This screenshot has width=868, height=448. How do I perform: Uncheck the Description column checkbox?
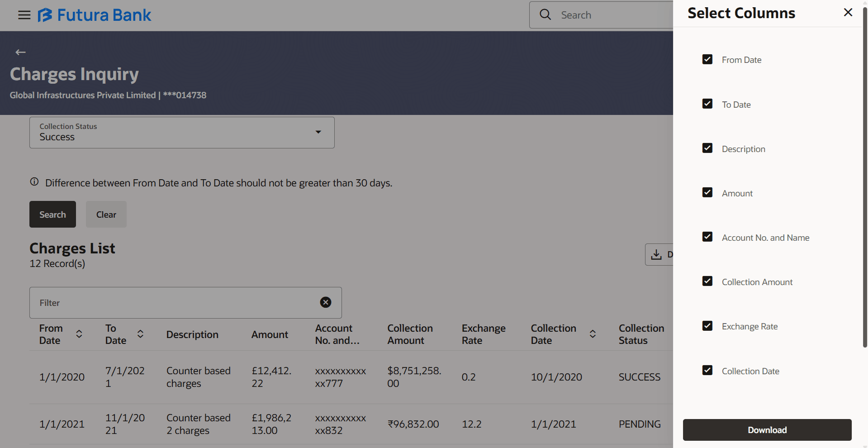(707, 148)
